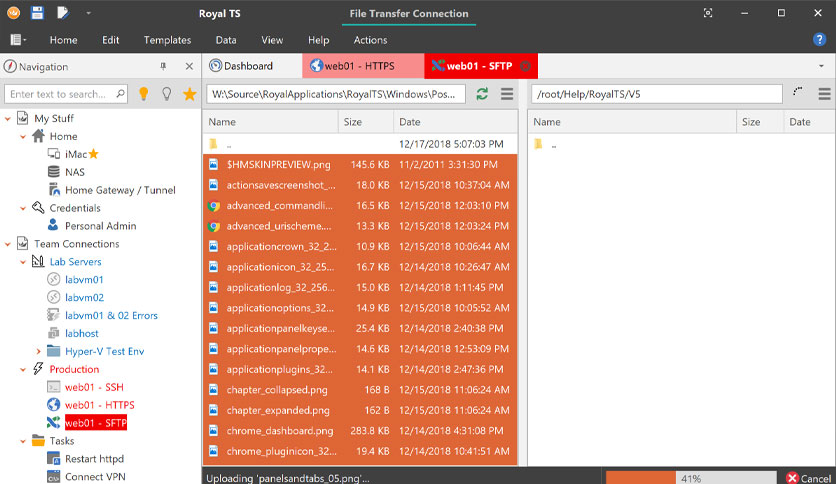Select web01 - HTTPS globe icon in tree

point(53,405)
